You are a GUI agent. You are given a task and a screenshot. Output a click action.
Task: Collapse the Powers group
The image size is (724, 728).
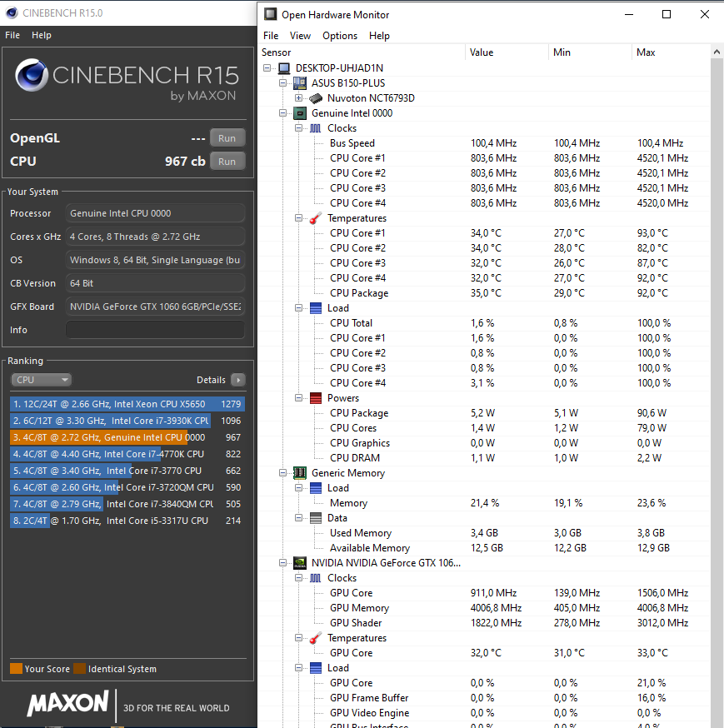tap(298, 398)
